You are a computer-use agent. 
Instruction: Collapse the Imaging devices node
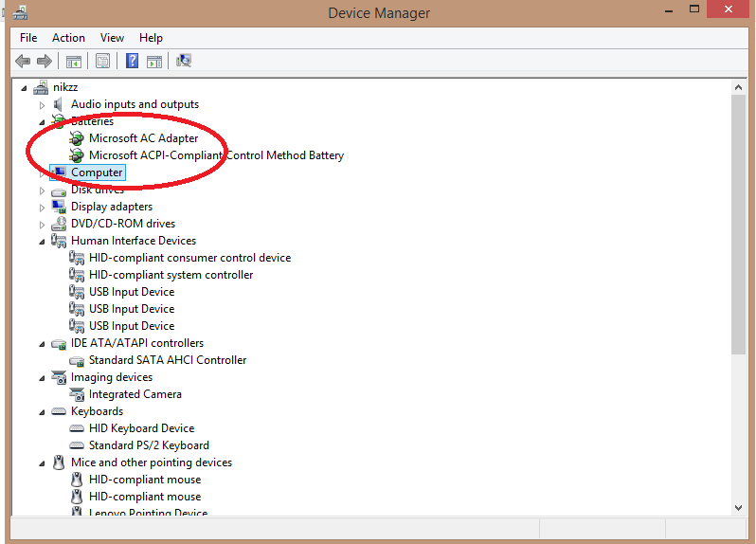click(42, 378)
